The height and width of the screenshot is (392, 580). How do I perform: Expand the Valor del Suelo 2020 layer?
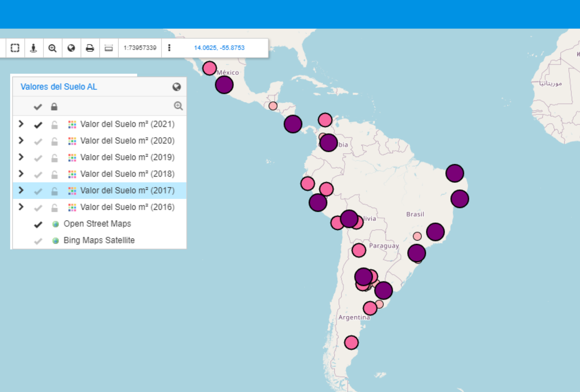21,141
